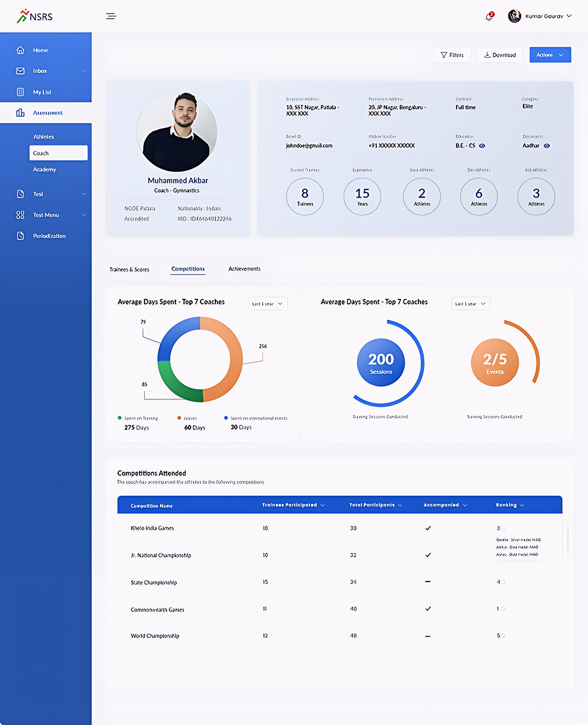Click the Test Menu grid icon
Viewport: 588px width, 725px height.
[20, 215]
